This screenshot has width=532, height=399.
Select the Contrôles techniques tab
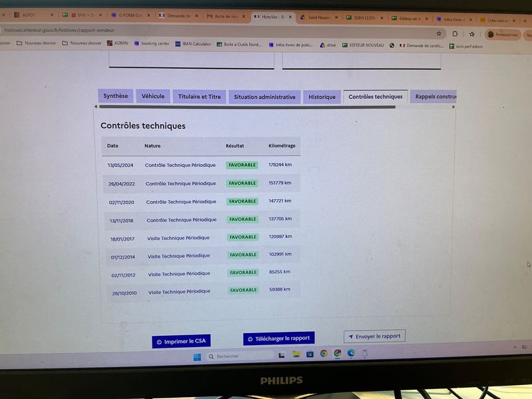click(376, 96)
